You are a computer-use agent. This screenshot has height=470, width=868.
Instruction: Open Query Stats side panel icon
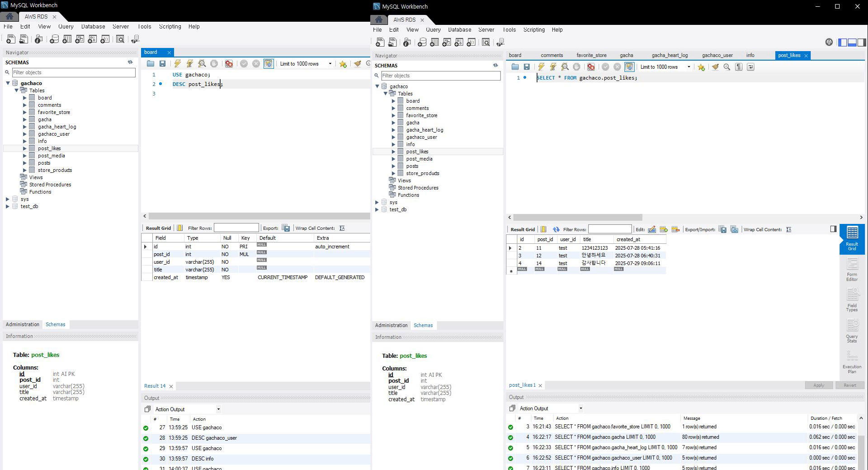[x=852, y=331]
